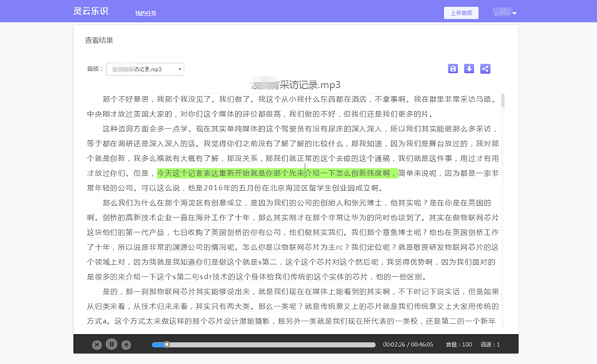Skip to the previous audio segment
Viewport: 597px width, 364px height.
pos(97,344)
